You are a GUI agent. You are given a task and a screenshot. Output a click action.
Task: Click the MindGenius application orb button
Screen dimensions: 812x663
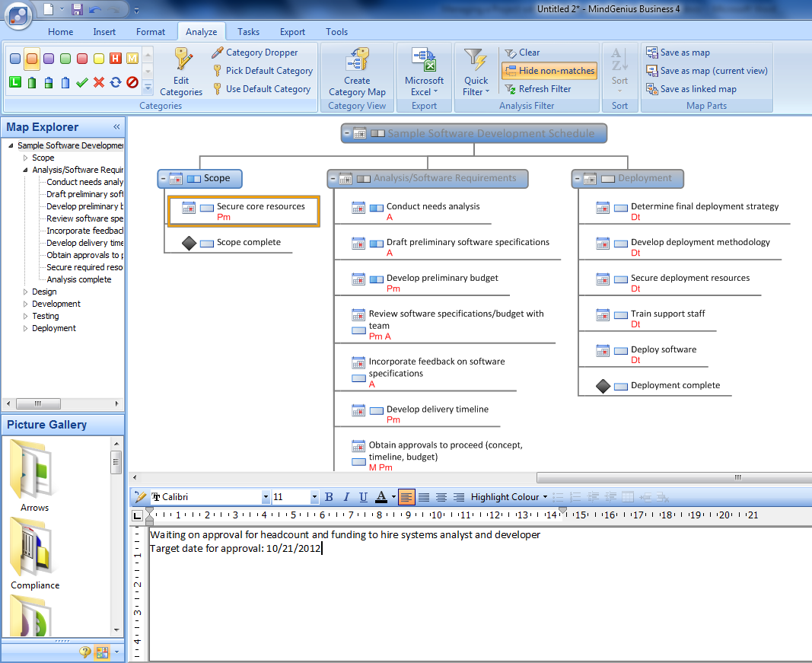[x=18, y=15]
